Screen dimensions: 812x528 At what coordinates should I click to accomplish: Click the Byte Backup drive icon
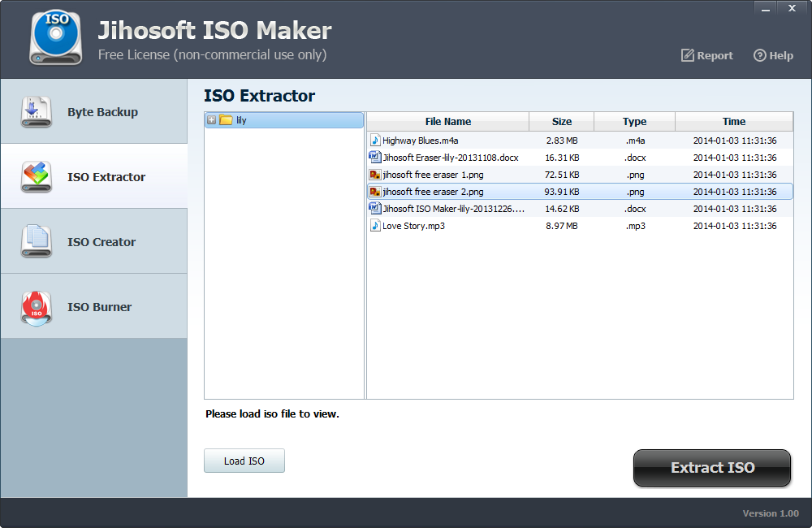click(x=37, y=111)
